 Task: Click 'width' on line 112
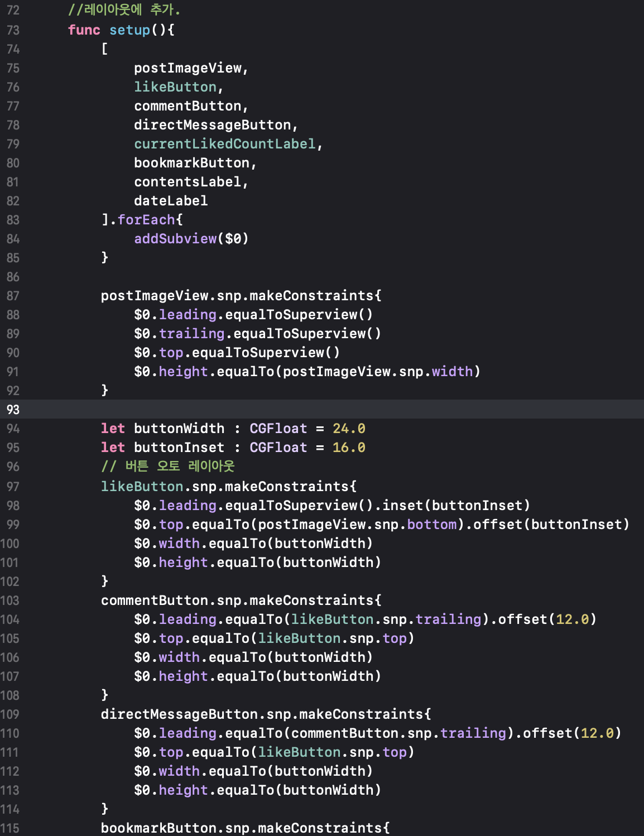179,771
